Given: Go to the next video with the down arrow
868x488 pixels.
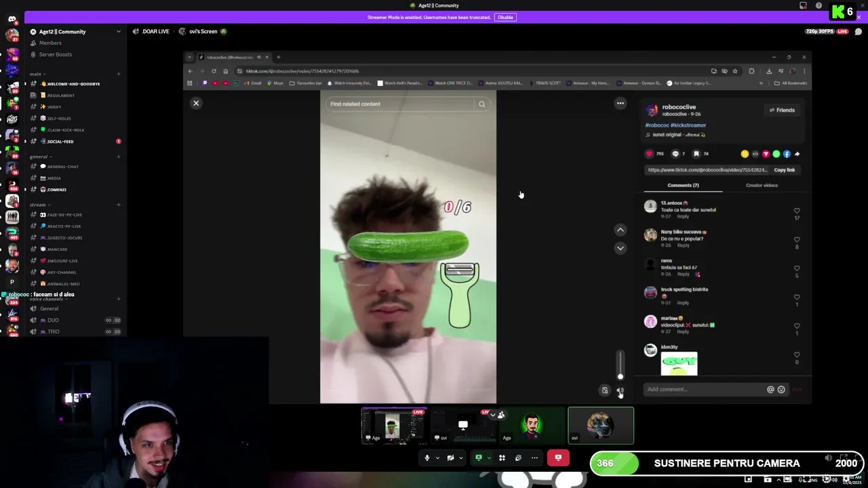Looking at the screenshot, I should point(620,248).
